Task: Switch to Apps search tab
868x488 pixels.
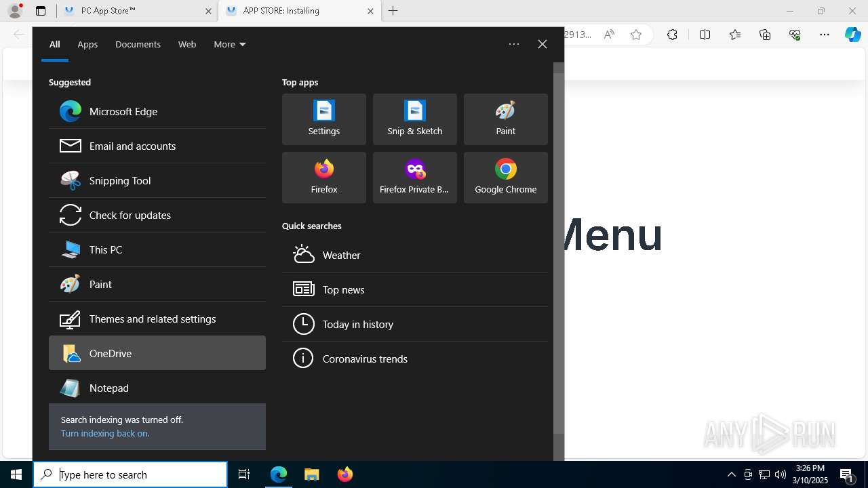Action: tap(87, 44)
